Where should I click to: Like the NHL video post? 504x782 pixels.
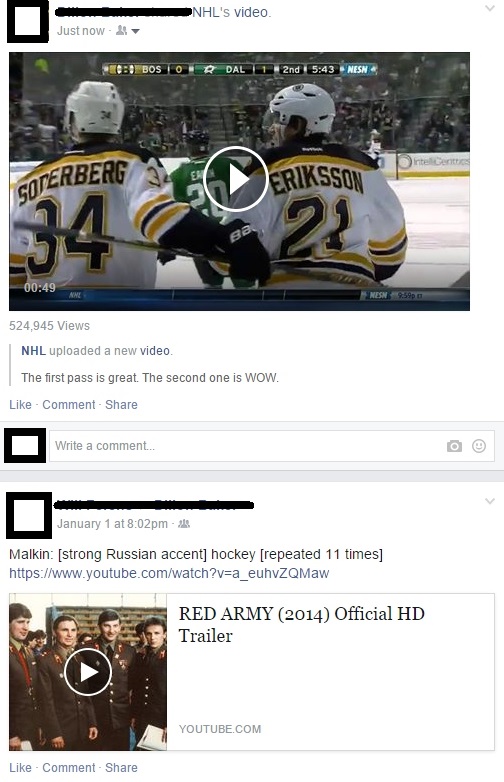click(x=20, y=404)
